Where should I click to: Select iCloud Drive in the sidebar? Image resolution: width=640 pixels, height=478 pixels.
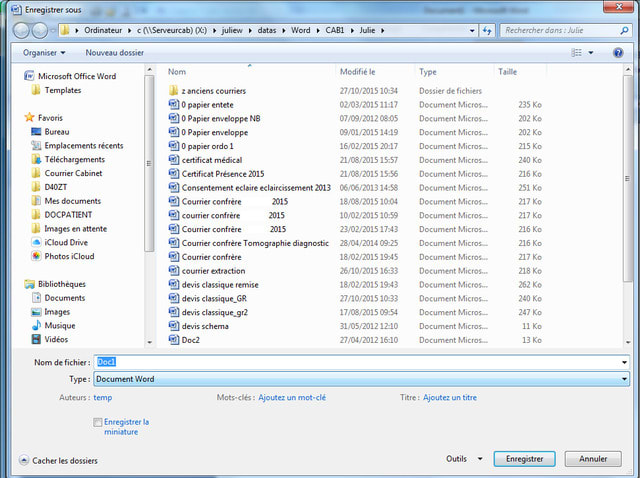(66, 242)
